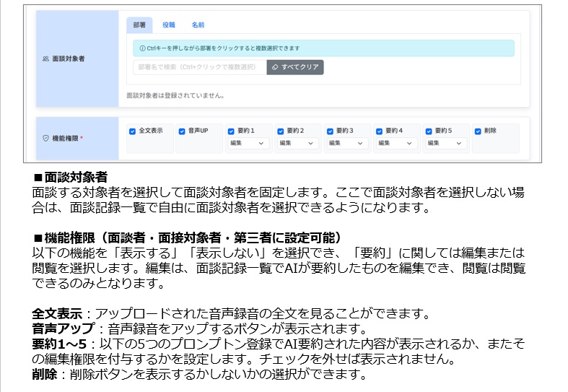Click the eraser icon on すべてクリア
The height and width of the screenshot is (392, 568).
pos(275,67)
